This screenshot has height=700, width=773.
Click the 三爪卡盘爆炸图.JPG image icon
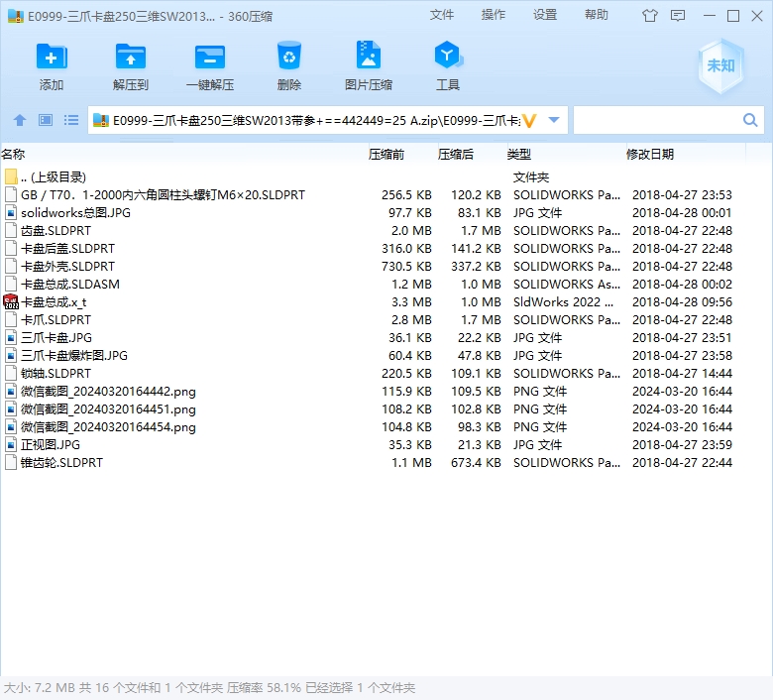(x=11, y=355)
